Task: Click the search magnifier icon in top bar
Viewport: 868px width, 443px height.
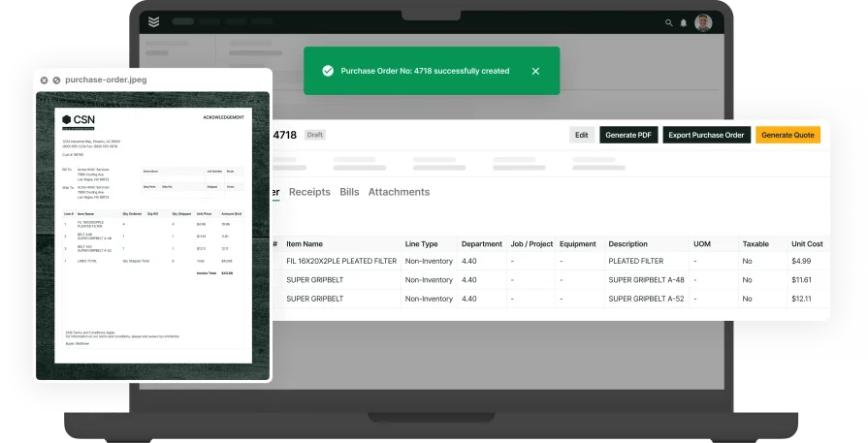Action: [x=668, y=22]
